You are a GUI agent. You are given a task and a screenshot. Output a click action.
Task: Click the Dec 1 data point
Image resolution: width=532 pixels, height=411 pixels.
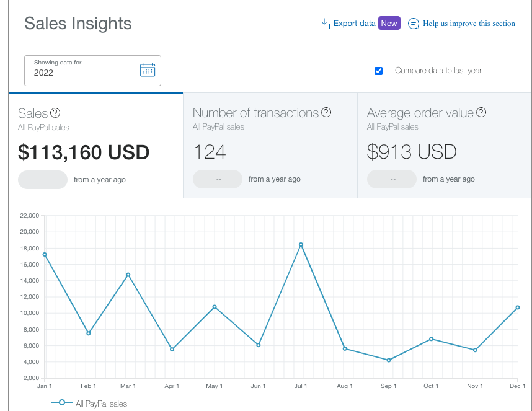[517, 307]
